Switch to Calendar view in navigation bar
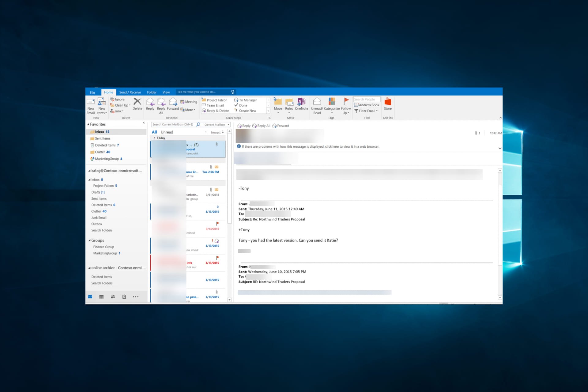Image resolution: width=588 pixels, height=392 pixels. click(101, 296)
